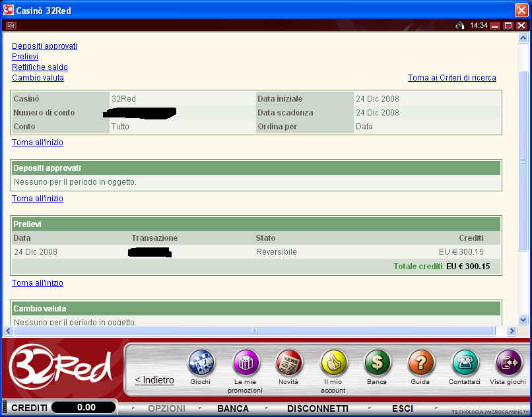This screenshot has width=532, height=417.
Task: Click Torna all'inizio below the Prelievi table
Action: (38, 283)
